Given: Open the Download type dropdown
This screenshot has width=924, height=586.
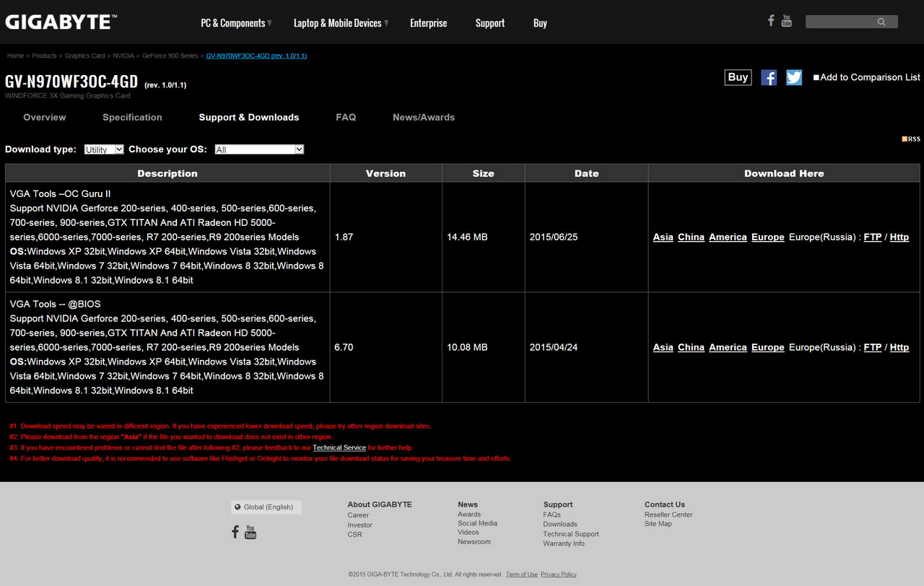Looking at the screenshot, I should click(104, 149).
